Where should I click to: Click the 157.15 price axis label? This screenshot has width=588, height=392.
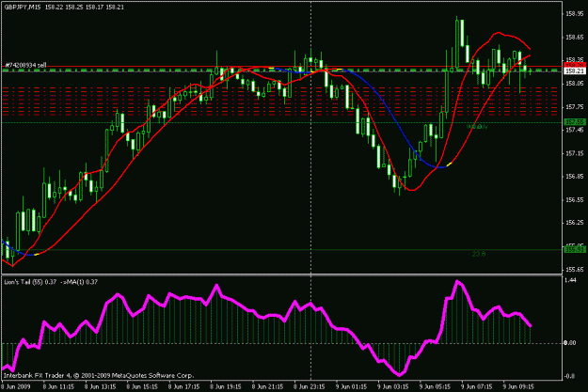[575, 153]
